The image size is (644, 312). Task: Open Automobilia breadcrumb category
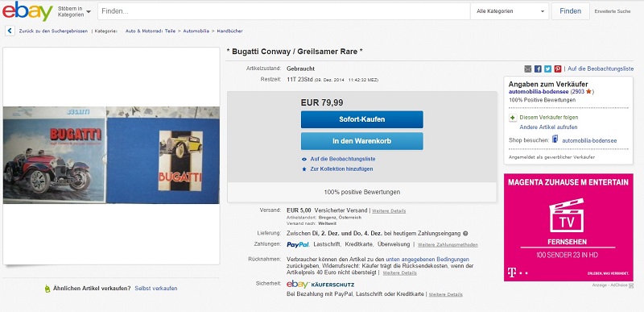click(x=196, y=31)
